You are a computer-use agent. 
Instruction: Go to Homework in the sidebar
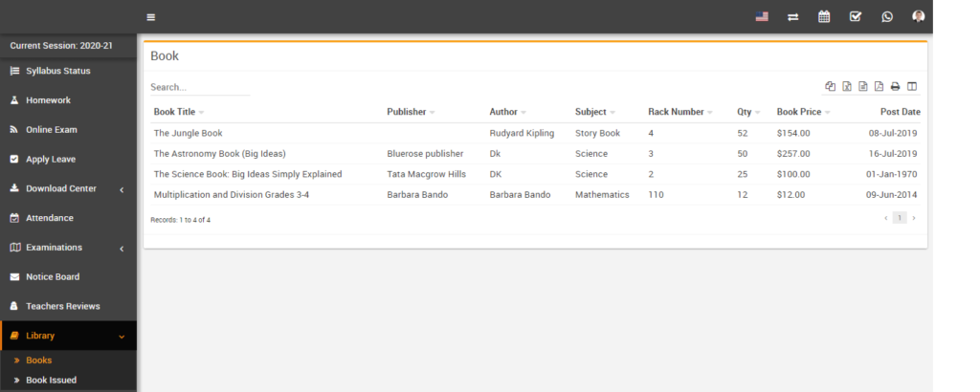[48, 100]
